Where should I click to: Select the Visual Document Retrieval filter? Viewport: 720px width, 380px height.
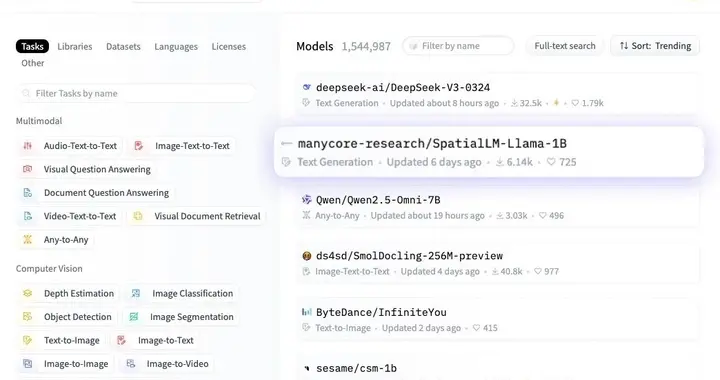(x=197, y=216)
